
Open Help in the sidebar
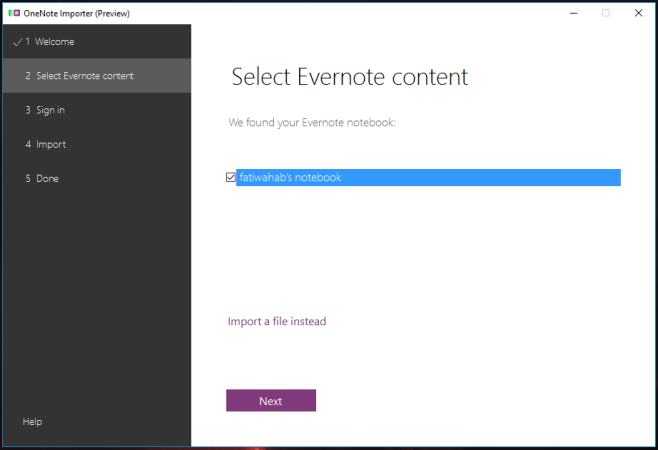32,421
